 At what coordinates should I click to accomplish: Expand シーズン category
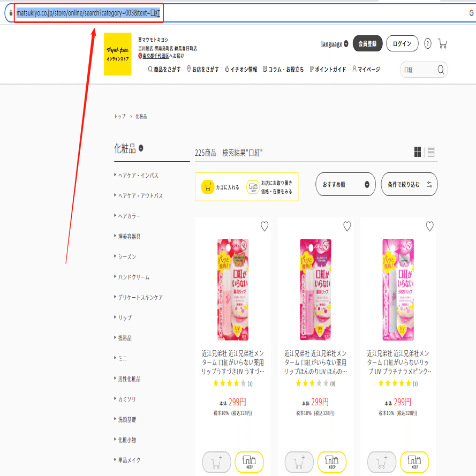pos(125,257)
